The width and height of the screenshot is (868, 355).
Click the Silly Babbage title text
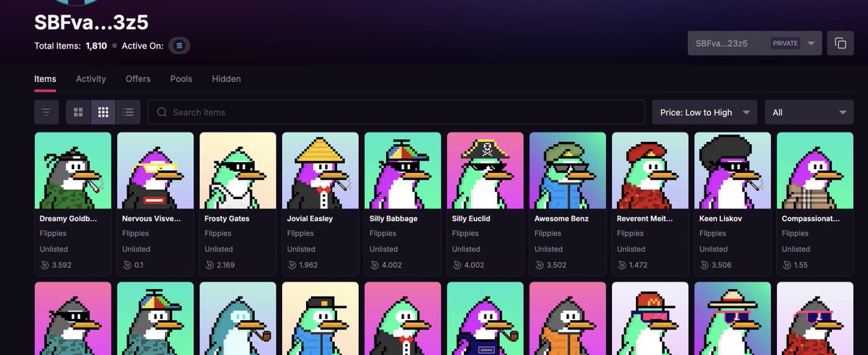click(x=393, y=218)
